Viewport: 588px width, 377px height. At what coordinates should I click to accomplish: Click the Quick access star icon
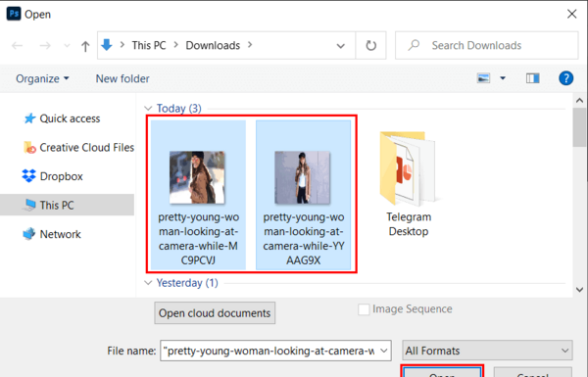coord(29,118)
